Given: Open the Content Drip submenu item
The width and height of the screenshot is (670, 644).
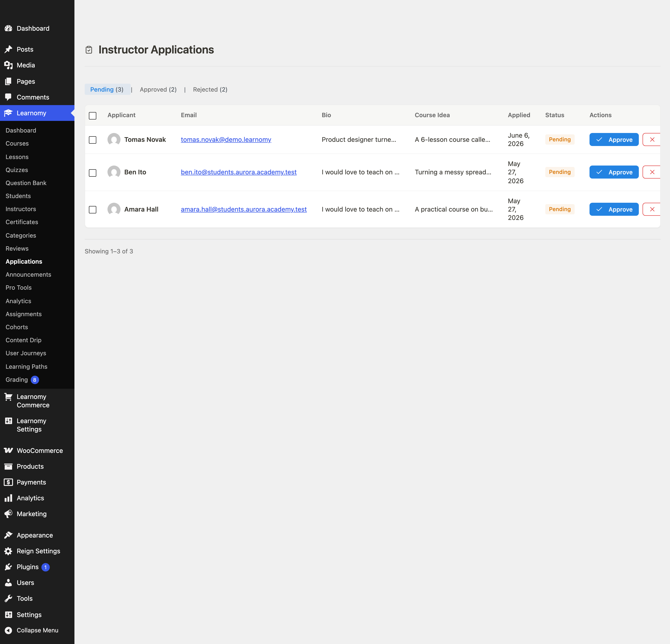Looking at the screenshot, I should pos(23,340).
